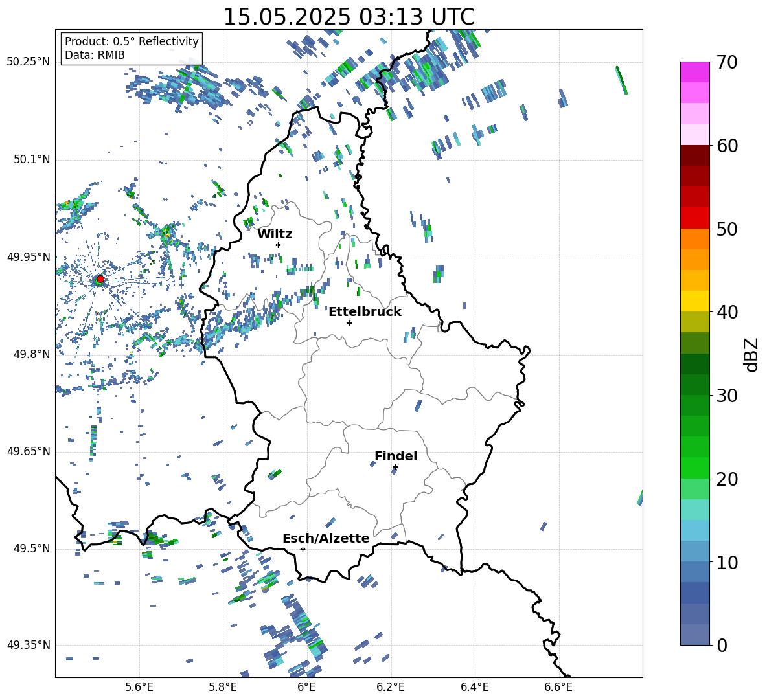Click the title '15.05.2025 03:13 UTC'
The image size is (767, 700).
pos(349,17)
